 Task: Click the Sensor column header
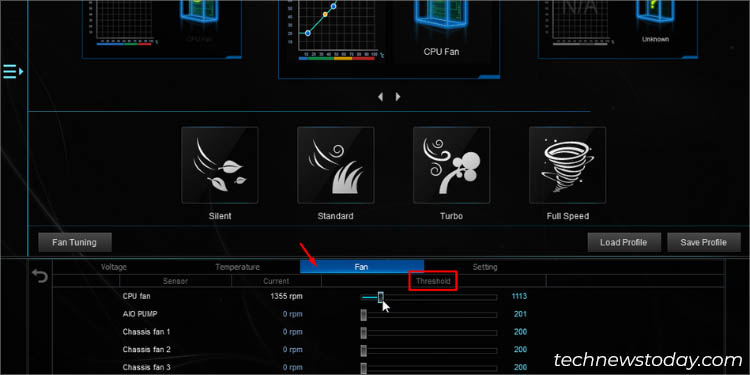[x=176, y=281]
